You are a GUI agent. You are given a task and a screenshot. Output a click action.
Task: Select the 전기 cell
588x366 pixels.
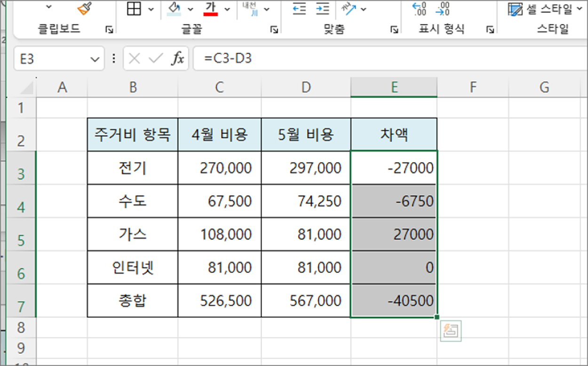click(133, 168)
